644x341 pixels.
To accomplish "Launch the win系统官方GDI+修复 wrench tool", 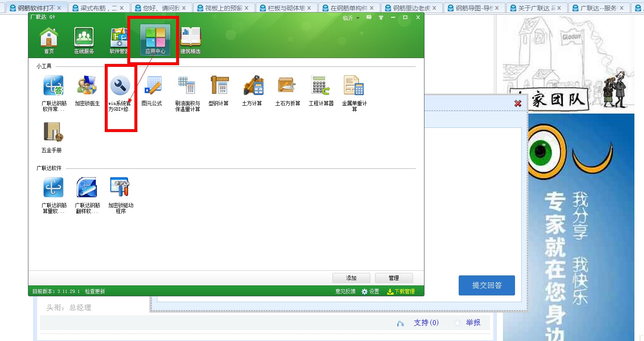I will coord(120,94).
